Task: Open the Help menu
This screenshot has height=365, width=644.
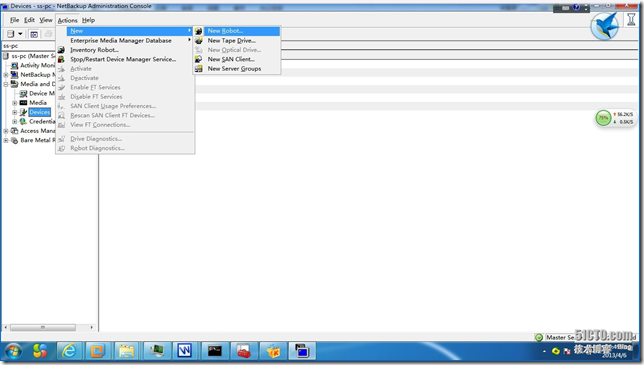Action: coord(88,20)
